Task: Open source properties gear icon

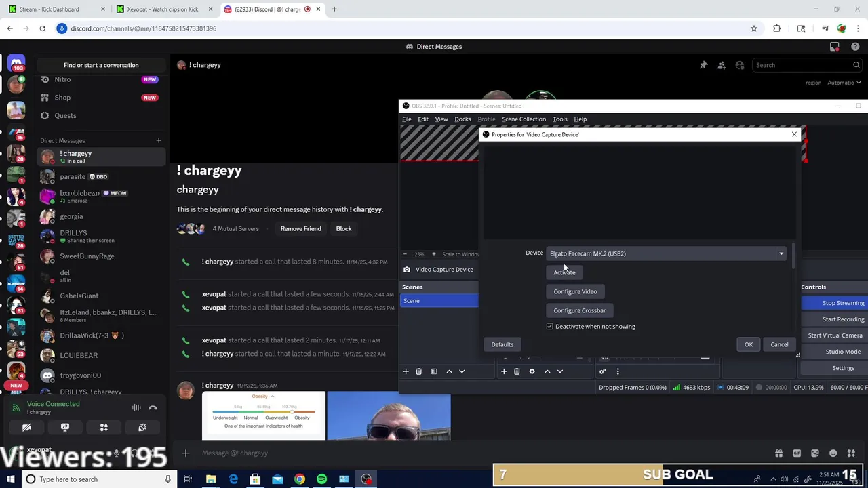Action: pyautogui.click(x=532, y=371)
